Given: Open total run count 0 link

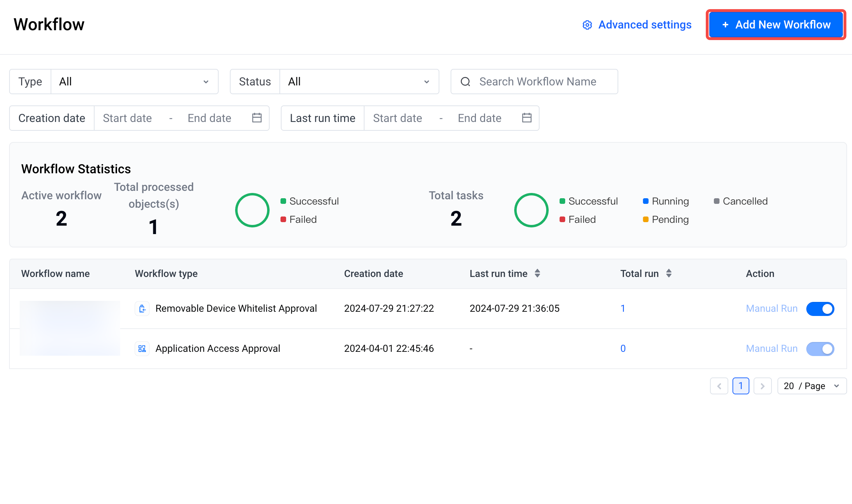Looking at the screenshot, I should 623,349.
